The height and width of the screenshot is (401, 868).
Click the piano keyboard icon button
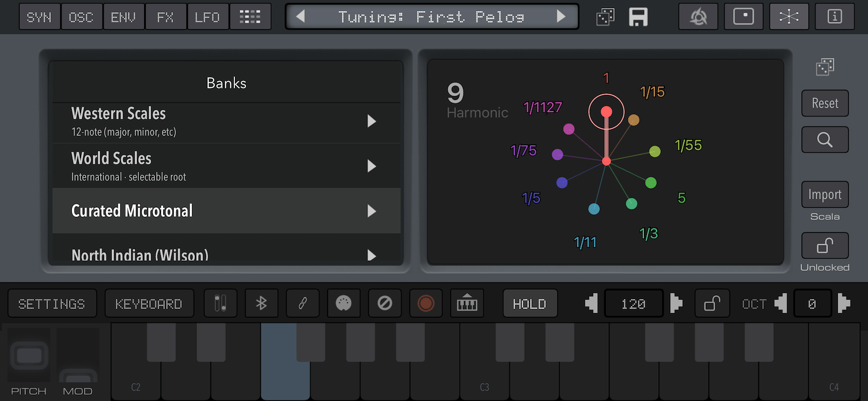(467, 304)
